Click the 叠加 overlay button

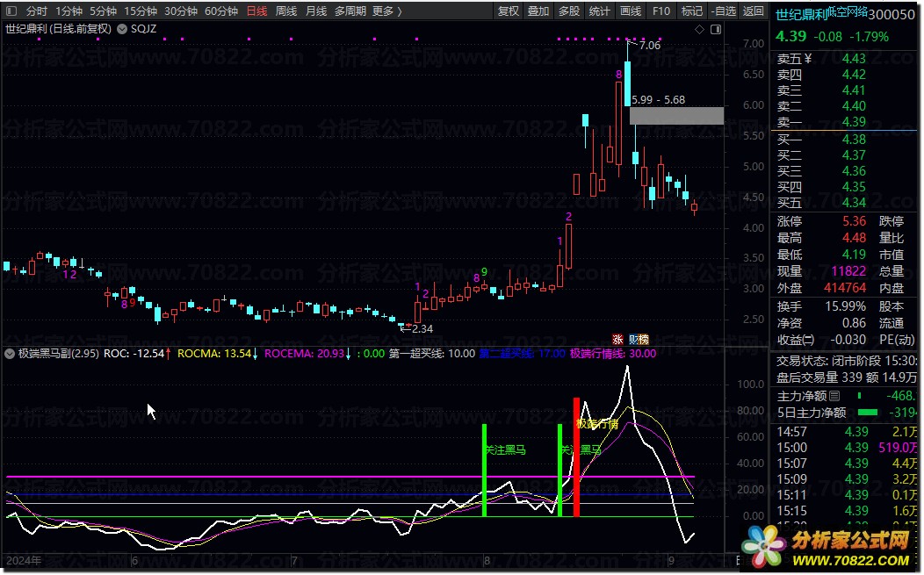click(x=538, y=11)
